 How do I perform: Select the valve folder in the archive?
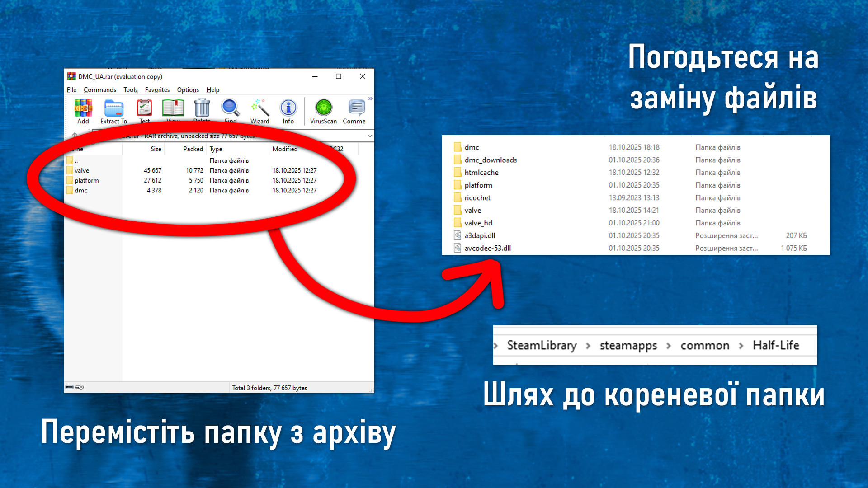click(82, 171)
